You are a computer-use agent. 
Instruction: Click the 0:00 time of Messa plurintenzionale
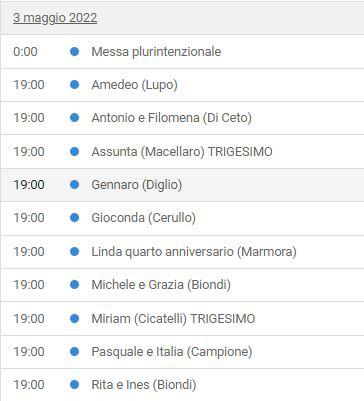pos(25,52)
